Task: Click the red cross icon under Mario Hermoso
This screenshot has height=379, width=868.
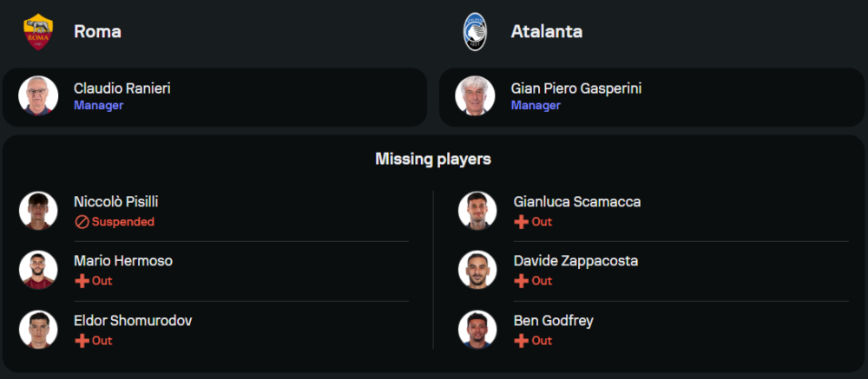Action: [x=82, y=281]
